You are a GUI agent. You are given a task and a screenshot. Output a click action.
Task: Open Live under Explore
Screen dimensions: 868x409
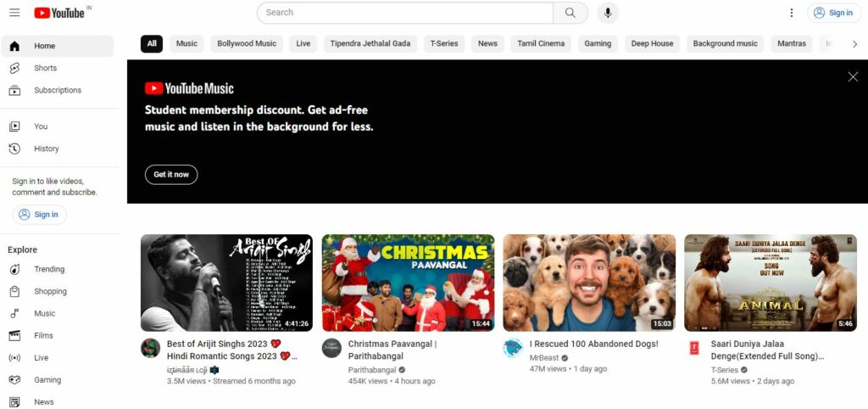[58, 358]
